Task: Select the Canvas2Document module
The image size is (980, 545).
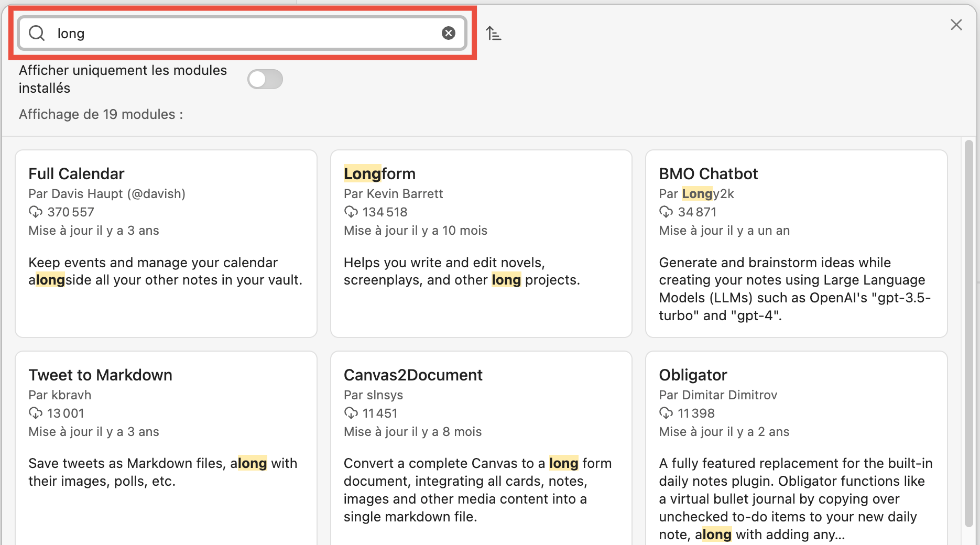Action: (481, 445)
